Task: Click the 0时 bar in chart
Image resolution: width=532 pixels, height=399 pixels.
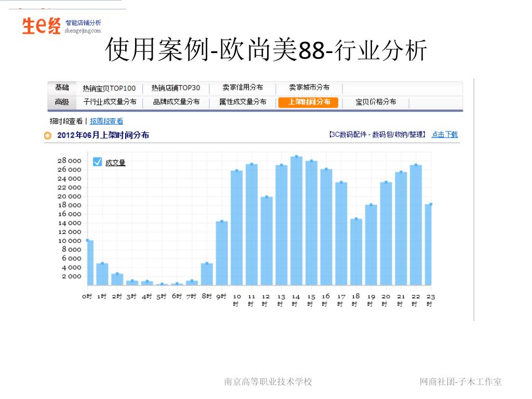Action: pos(90,262)
